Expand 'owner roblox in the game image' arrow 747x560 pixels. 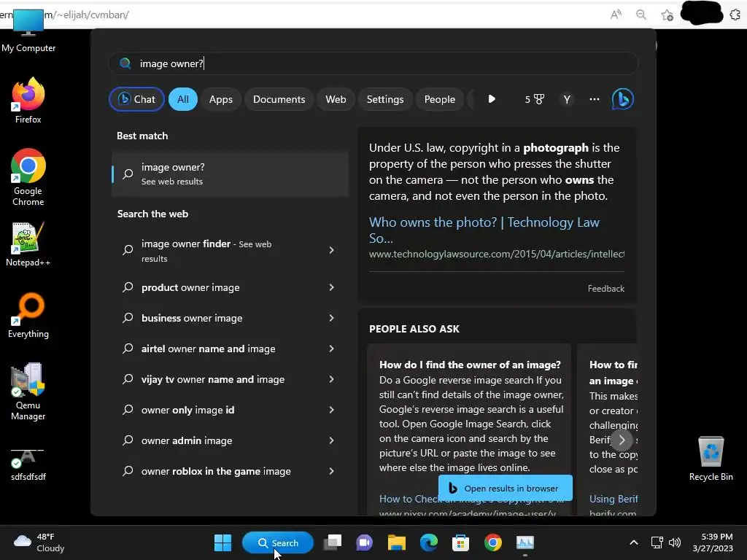(x=332, y=471)
